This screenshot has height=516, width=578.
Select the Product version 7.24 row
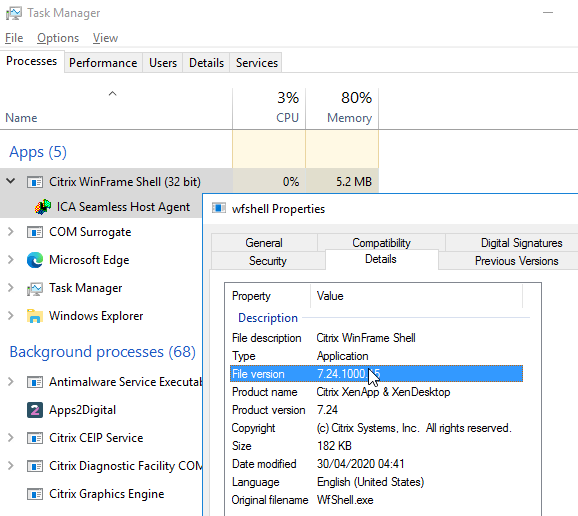tap(376, 410)
